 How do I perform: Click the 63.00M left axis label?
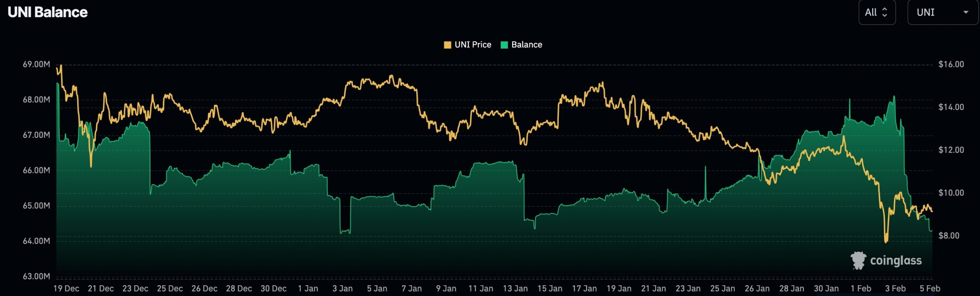(x=36, y=276)
